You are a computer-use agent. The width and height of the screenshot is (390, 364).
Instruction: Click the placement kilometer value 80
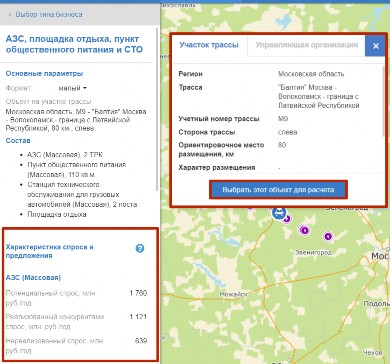coord(282,145)
